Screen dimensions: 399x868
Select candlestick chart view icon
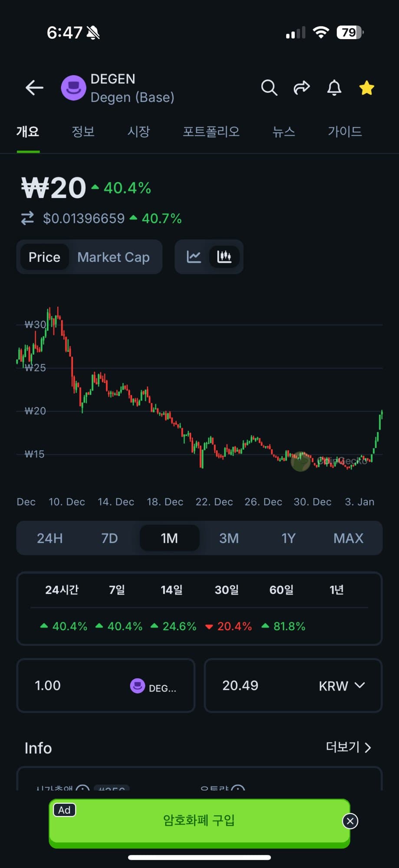224,257
